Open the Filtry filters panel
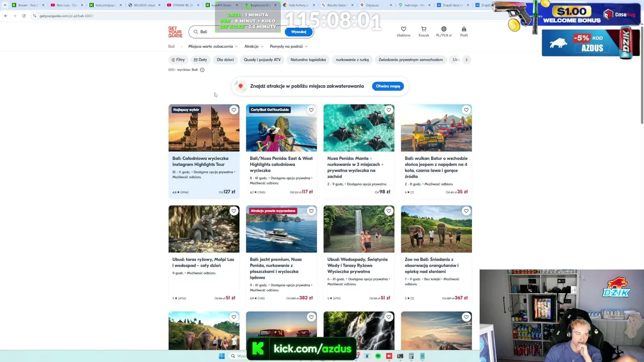644x362 pixels. click(178, 60)
